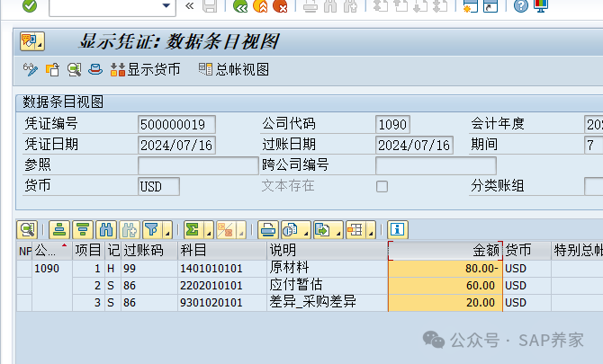
Task: Open Services for Object menu button
Action: pyautogui.click(x=32, y=41)
